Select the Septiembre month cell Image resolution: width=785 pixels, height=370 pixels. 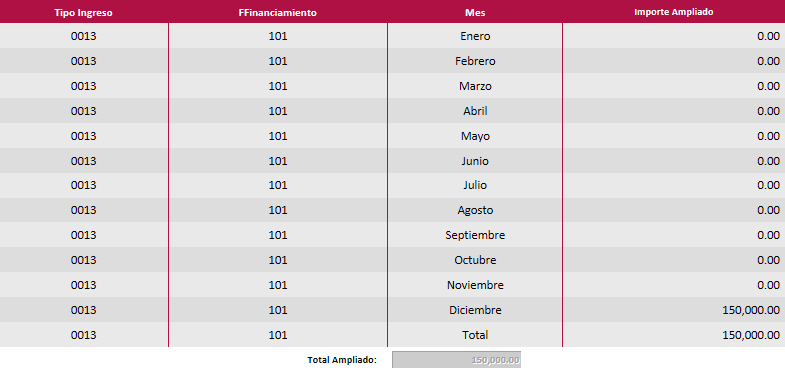[475, 235]
